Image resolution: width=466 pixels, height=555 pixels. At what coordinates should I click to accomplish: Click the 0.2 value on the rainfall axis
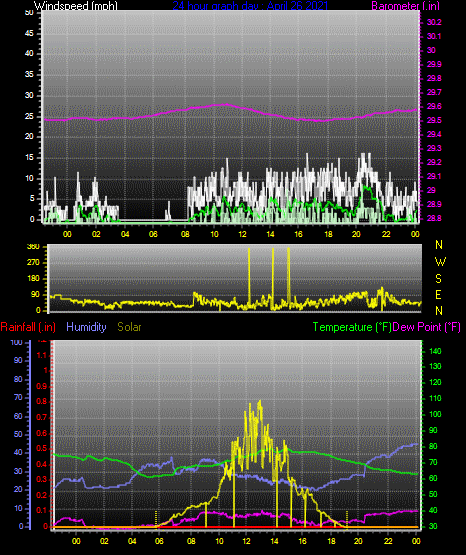(42, 495)
